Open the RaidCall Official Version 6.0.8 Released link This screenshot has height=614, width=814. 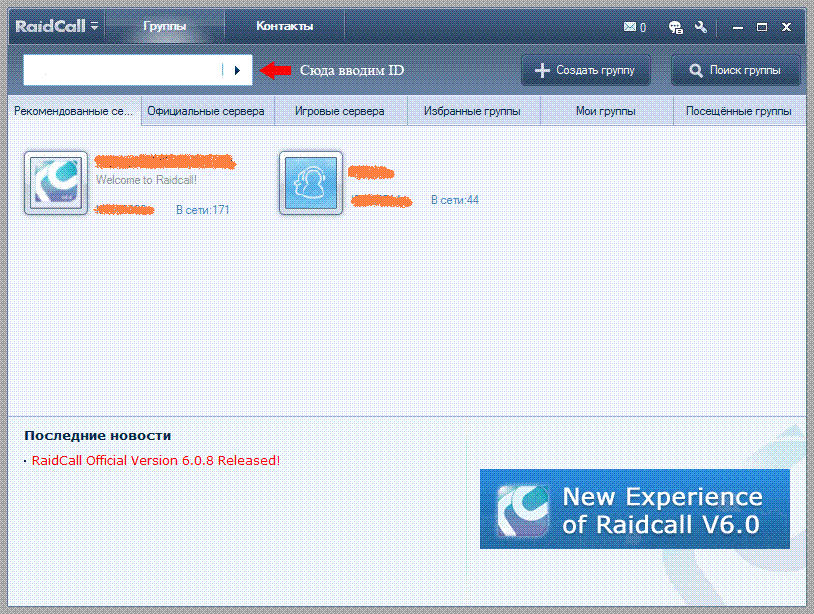tap(156, 460)
